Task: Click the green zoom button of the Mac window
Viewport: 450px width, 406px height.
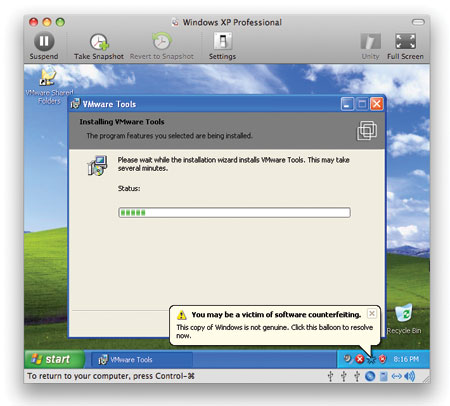Action: [60, 22]
